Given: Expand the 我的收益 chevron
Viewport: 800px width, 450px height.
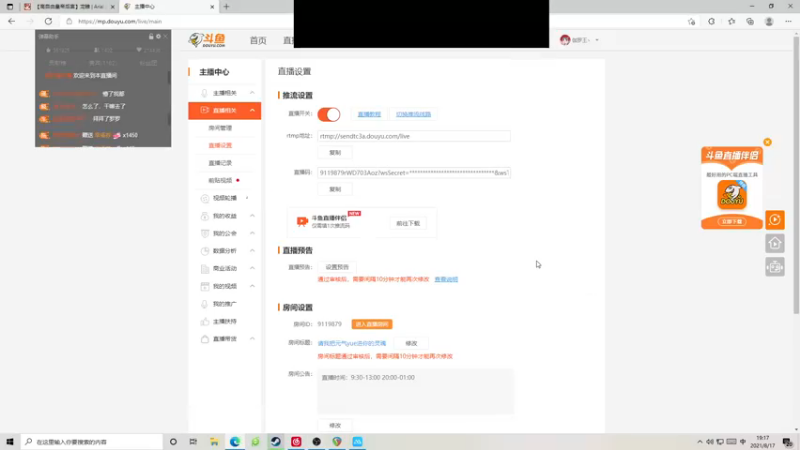Looking at the screenshot, I should click(x=252, y=216).
